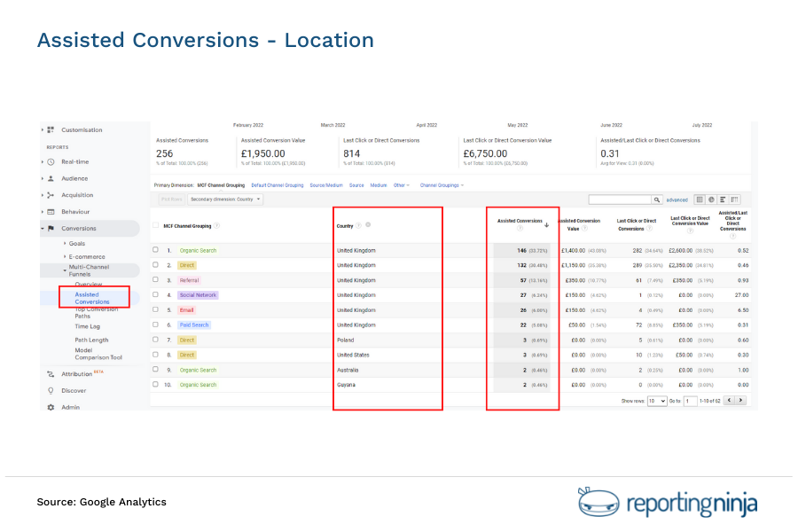
Task: Open Top Conversion Paths report
Action: click(96, 313)
